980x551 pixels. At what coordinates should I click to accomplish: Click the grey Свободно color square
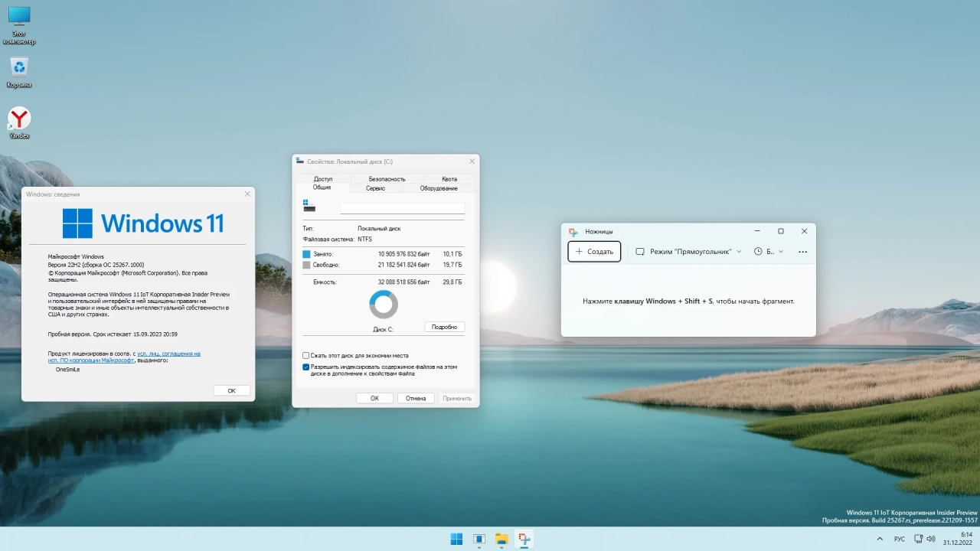click(x=306, y=265)
